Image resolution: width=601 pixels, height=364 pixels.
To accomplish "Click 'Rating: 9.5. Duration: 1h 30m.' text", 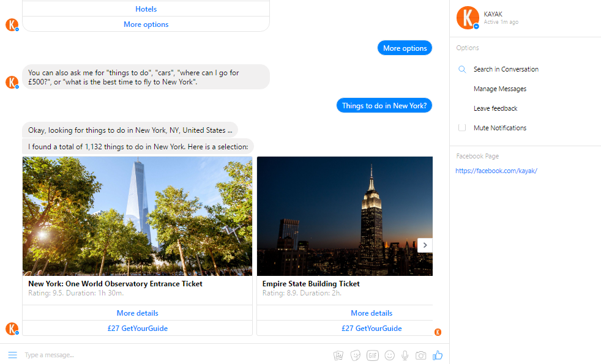I will (x=76, y=293).
